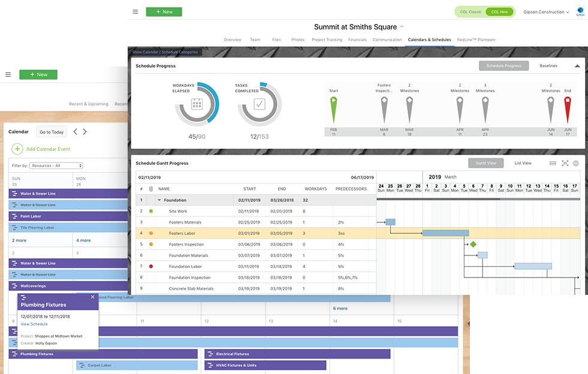
Task: Open Summit at Smiths Square project dropdown
Action: 358,27
